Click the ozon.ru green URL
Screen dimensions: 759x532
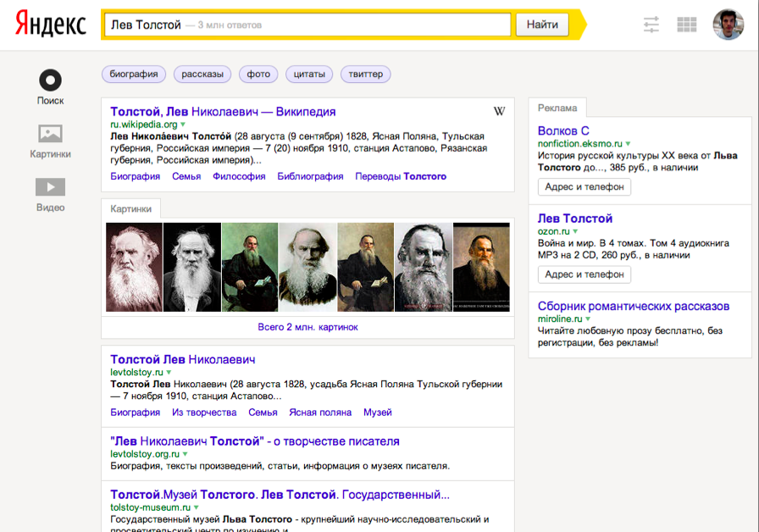(554, 231)
